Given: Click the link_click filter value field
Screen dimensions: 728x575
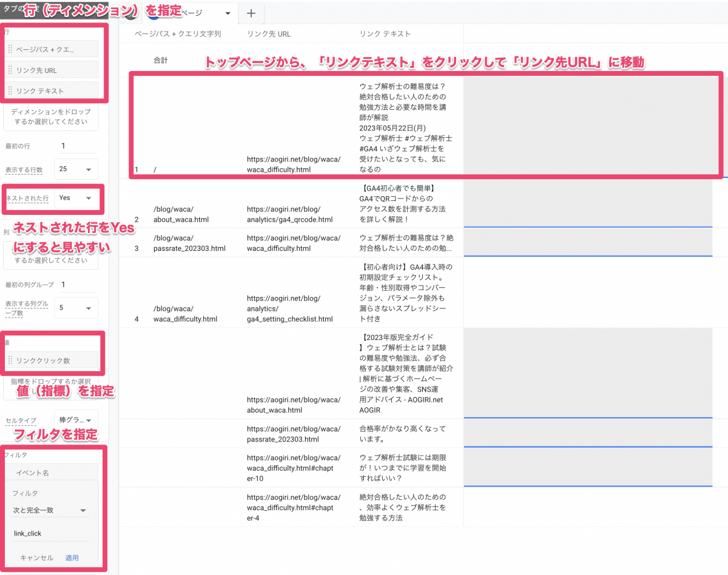Looking at the screenshot, I should [50, 533].
